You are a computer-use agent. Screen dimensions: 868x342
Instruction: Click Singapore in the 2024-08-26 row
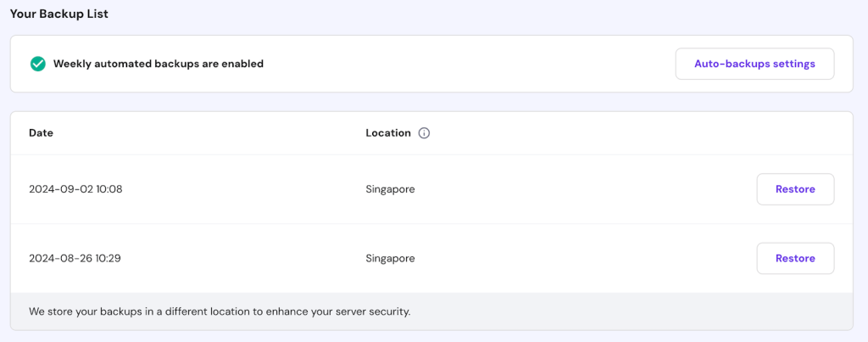coord(390,258)
